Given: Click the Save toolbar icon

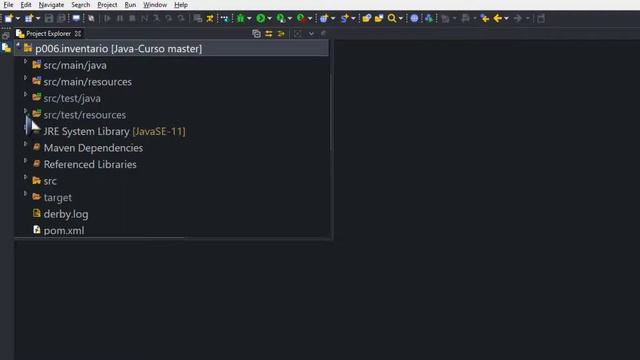Looking at the screenshot, I should 49,18.
